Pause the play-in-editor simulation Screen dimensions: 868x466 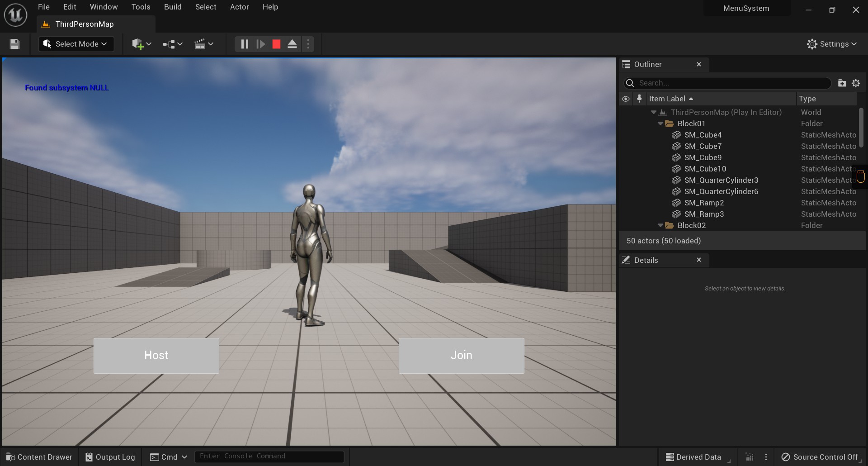pos(245,44)
